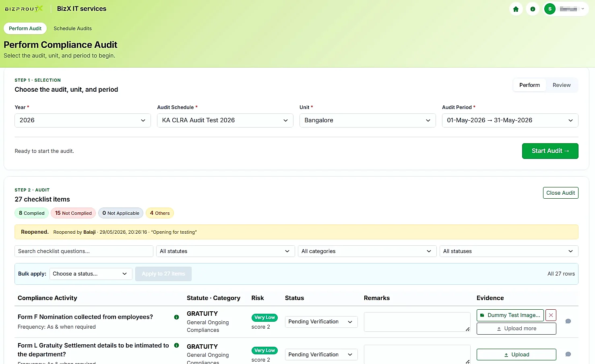Open the Year dropdown showing 2026

[x=83, y=120]
